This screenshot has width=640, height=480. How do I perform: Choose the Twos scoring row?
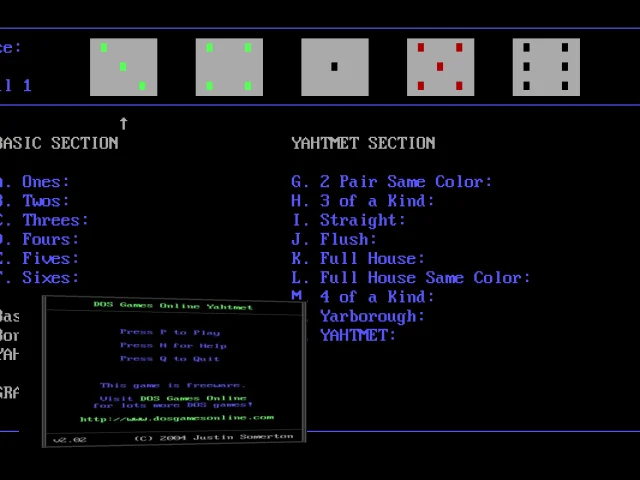pos(35,201)
